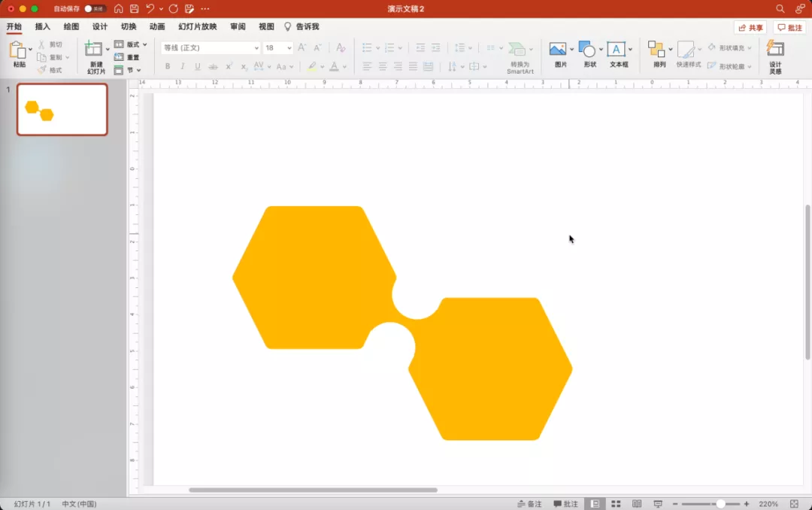Click the numbered list icon
812x510 pixels.
pos(389,47)
